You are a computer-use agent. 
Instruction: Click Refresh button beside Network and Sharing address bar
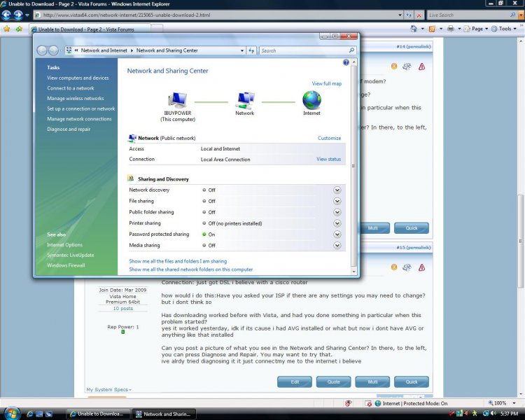251,50
